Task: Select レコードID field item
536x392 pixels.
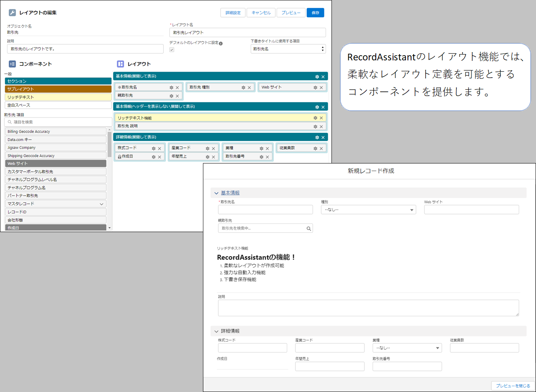Action: [56, 212]
